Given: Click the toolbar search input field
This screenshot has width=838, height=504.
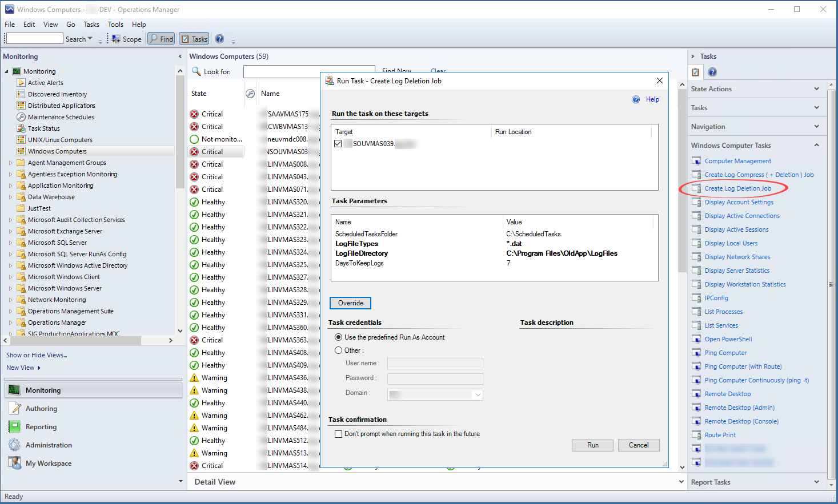Looking at the screenshot, I should tap(34, 38).
